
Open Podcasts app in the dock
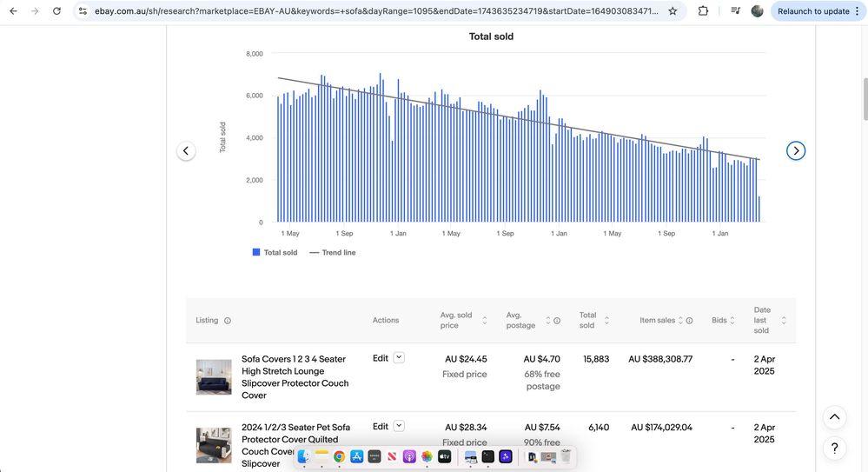tap(409, 456)
